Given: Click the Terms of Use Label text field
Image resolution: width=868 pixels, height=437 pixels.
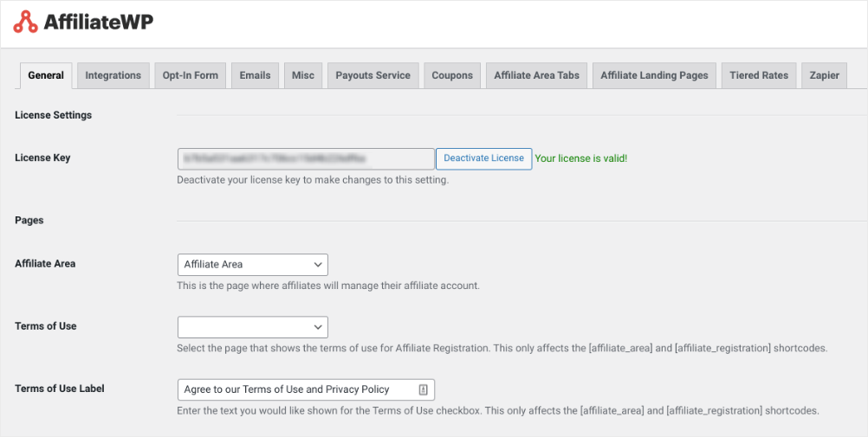Looking at the screenshot, I should click(306, 389).
